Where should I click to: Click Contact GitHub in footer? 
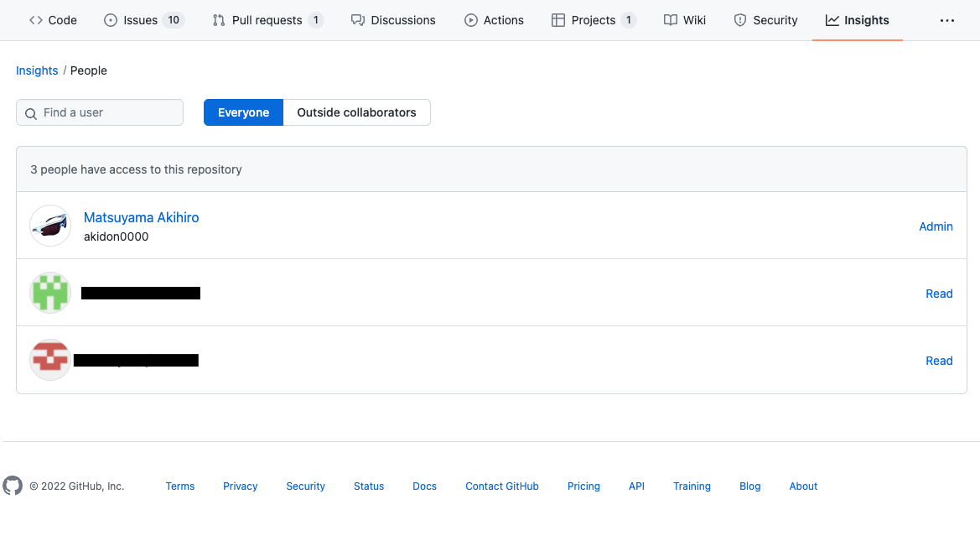click(502, 486)
